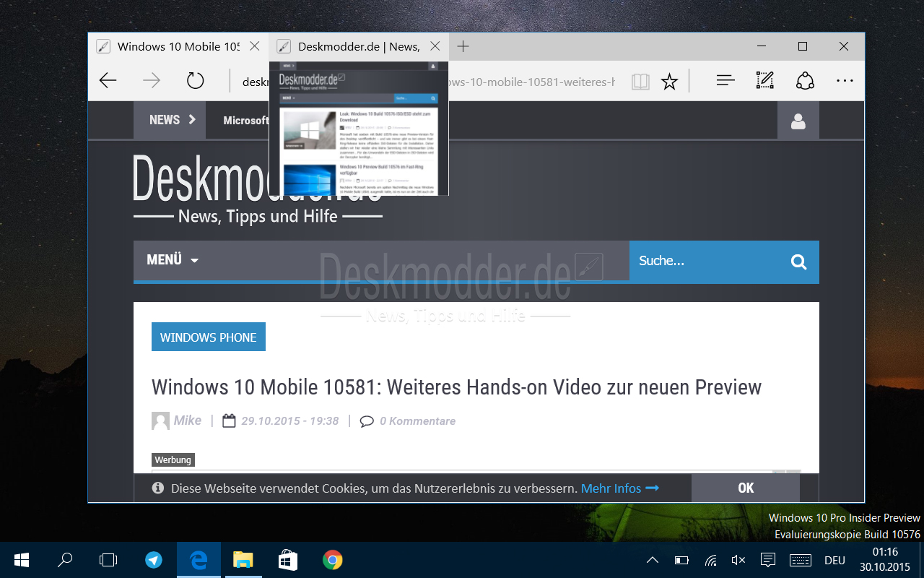This screenshot has width=924, height=578.
Task: Open the Hub lines icon
Action: tap(725, 81)
